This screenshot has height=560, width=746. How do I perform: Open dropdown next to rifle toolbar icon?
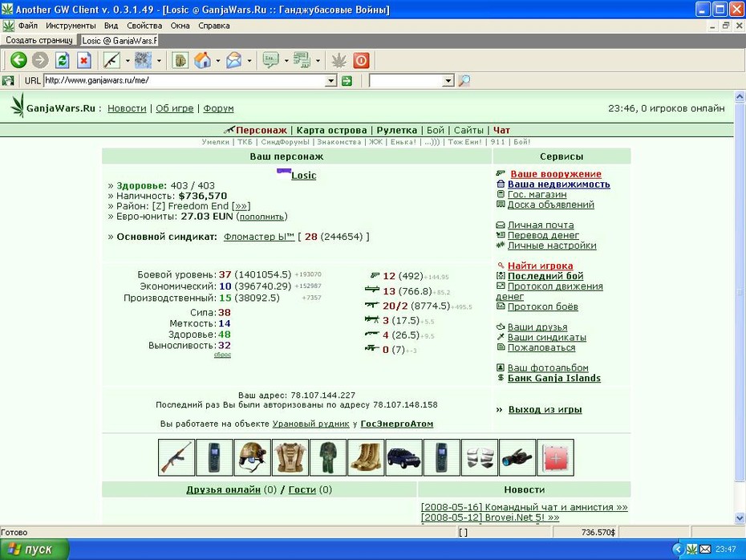(x=128, y=60)
